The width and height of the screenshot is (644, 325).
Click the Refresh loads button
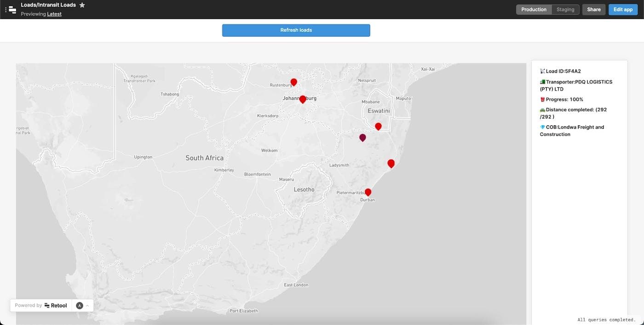pyautogui.click(x=296, y=29)
